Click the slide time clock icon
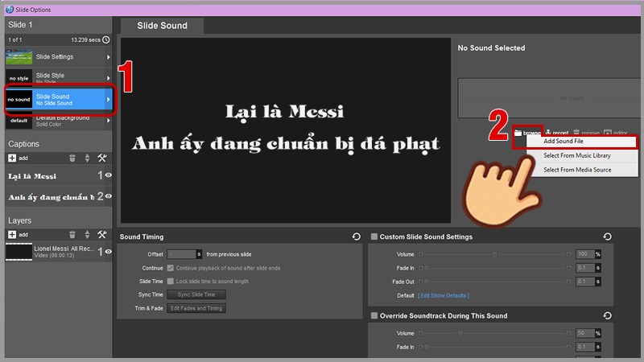The image size is (644, 362). point(106,39)
